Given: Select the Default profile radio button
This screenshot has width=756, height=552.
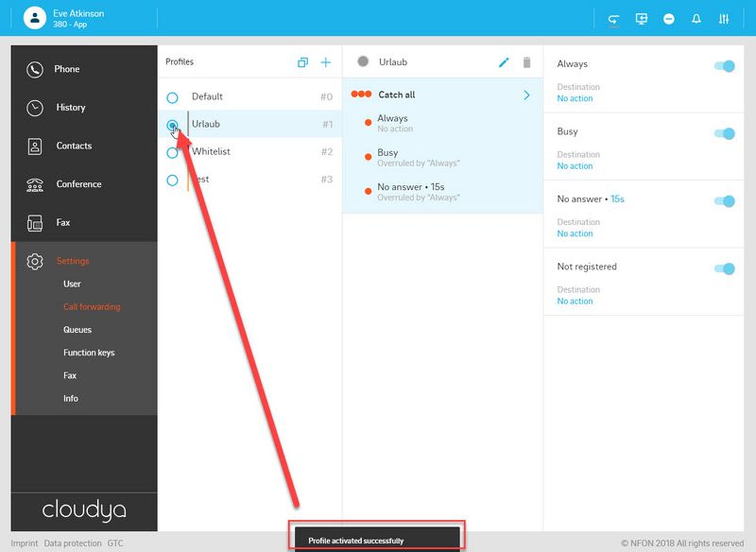Looking at the screenshot, I should click(x=172, y=98).
